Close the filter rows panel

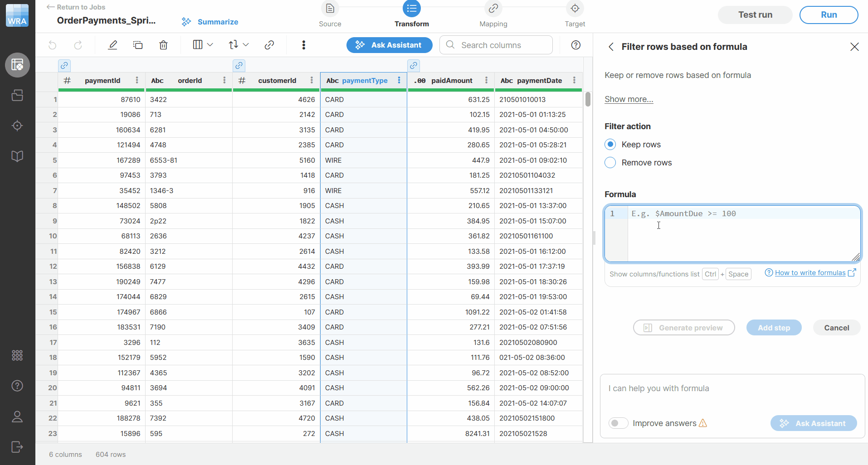pos(854,47)
